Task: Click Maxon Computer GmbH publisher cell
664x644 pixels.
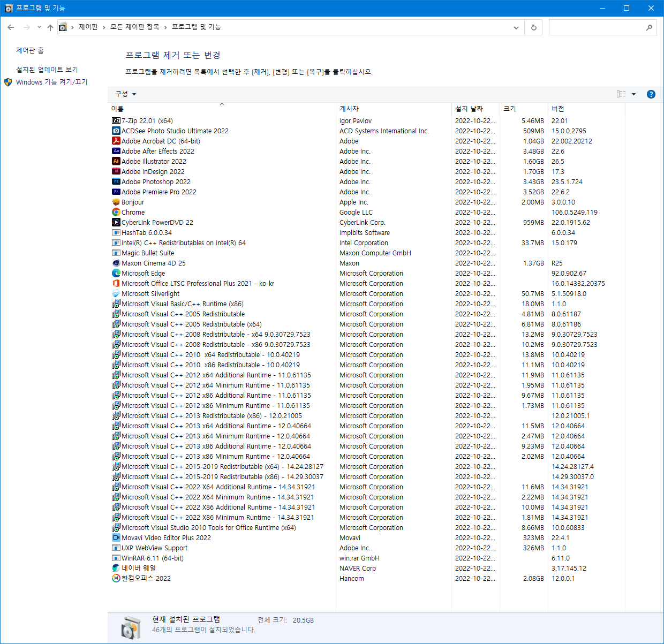Action: click(x=375, y=253)
